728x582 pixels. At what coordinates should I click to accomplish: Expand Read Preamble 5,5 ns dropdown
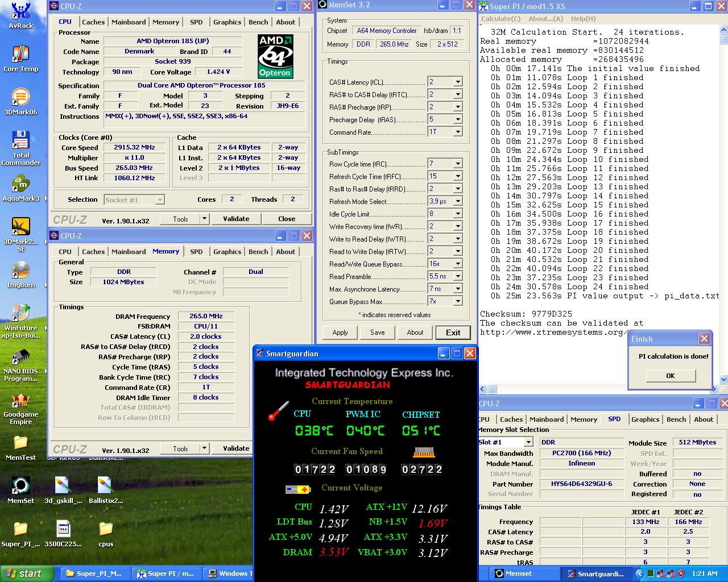(457, 276)
